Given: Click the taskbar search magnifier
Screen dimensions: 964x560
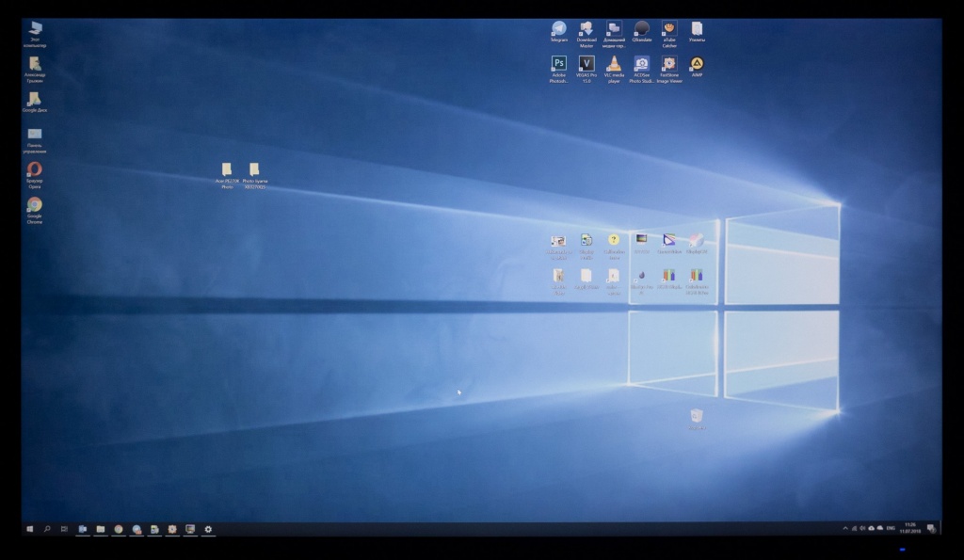Looking at the screenshot, I should click(x=47, y=529).
